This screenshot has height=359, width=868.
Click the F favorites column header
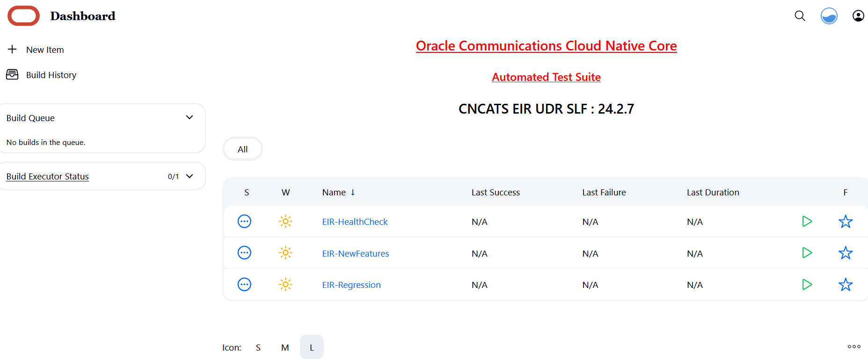(846, 192)
